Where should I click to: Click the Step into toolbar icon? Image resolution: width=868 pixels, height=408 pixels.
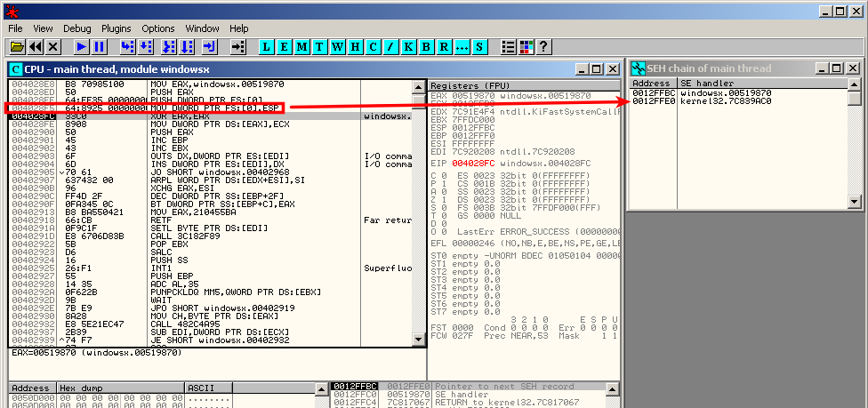tap(127, 46)
